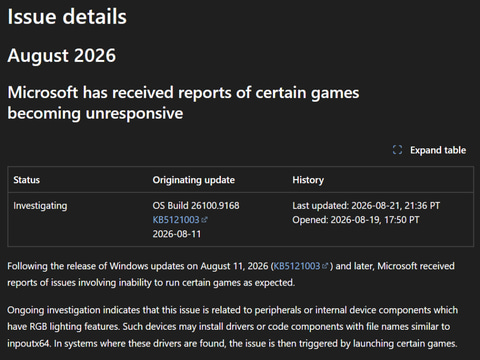
Task: Open KB5121003 link in the table
Action: tap(176, 220)
